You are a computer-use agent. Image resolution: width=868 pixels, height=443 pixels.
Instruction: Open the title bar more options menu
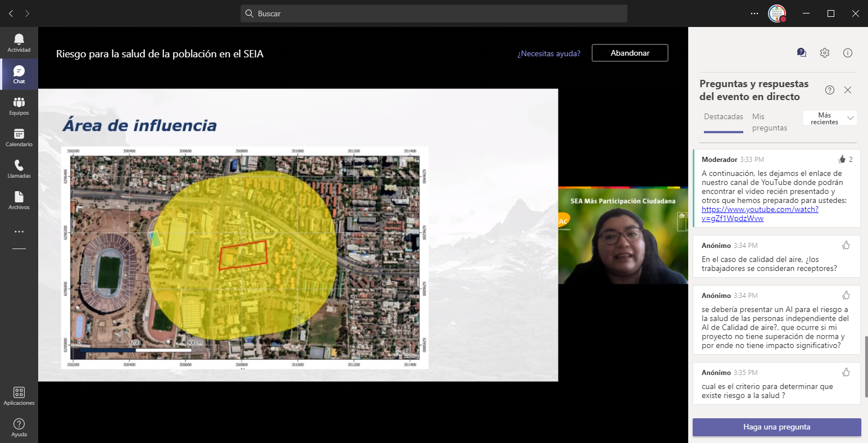[x=754, y=13]
